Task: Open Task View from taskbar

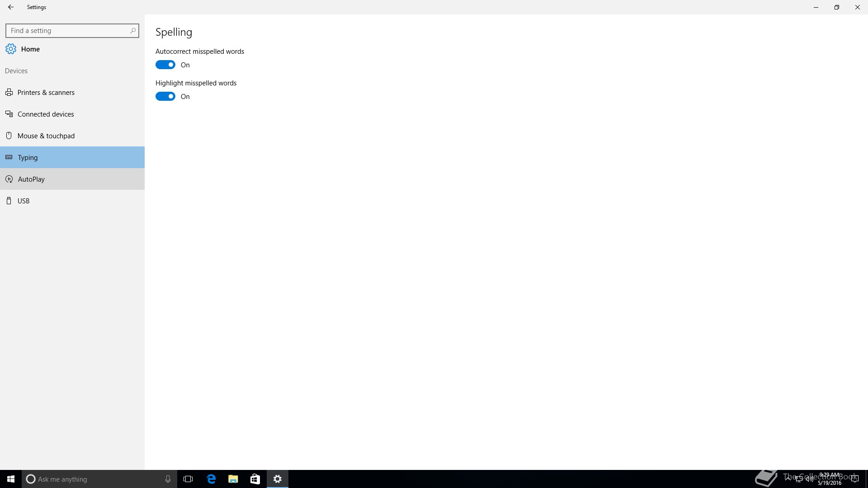Action: 188,479
